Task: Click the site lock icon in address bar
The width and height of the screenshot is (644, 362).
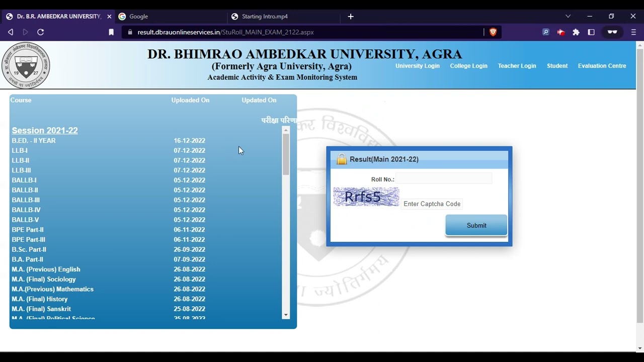Action: 130,32
